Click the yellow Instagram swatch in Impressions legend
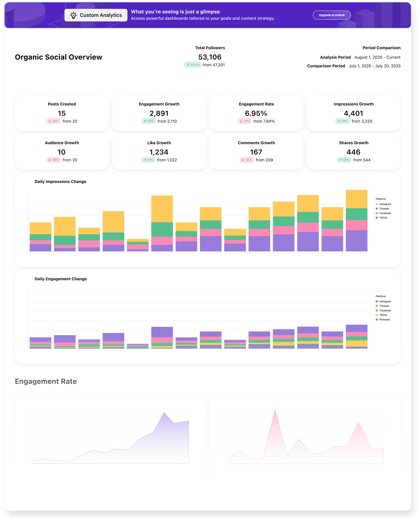The image size is (420, 522). (x=377, y=204)
